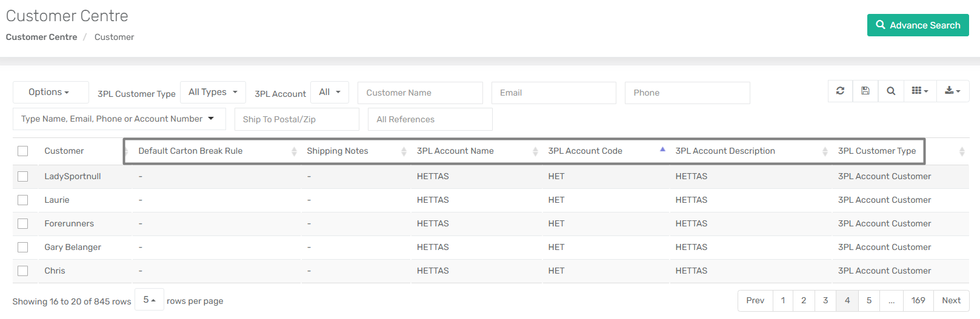
Task: Sort by Shipping Notes arrows
Action: click(404, 151)
